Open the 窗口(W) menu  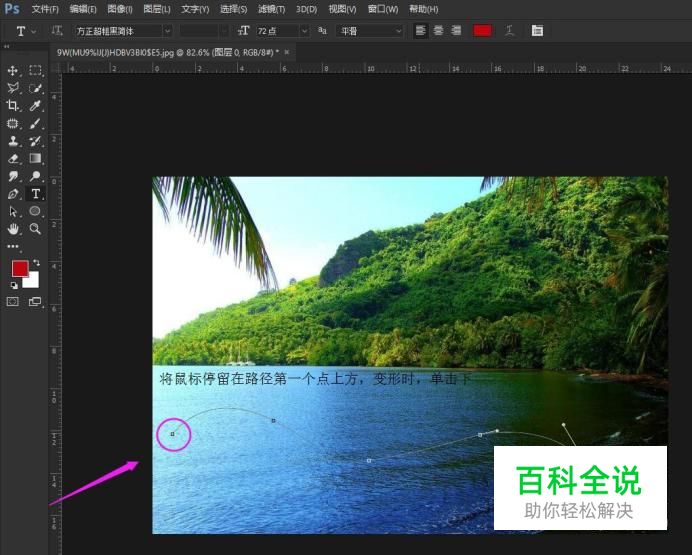click(x=383, y=9)
